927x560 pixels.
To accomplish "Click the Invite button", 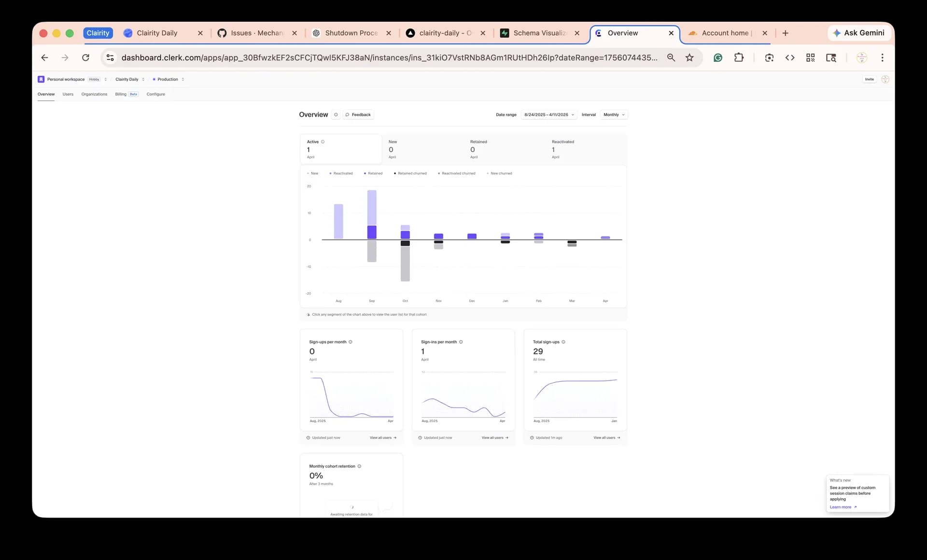I will [x=869, y=79].
